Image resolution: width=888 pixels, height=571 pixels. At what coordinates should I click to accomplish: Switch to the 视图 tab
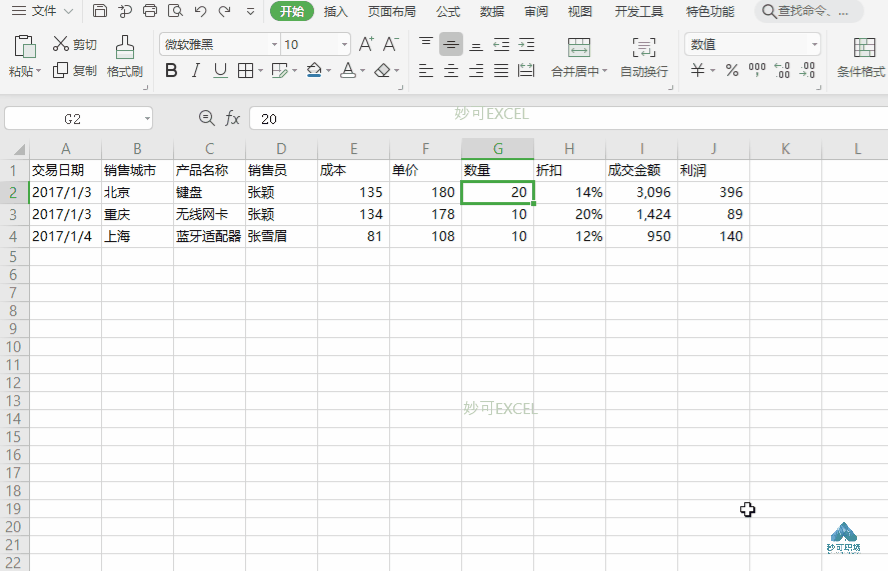tap(579, 11)
